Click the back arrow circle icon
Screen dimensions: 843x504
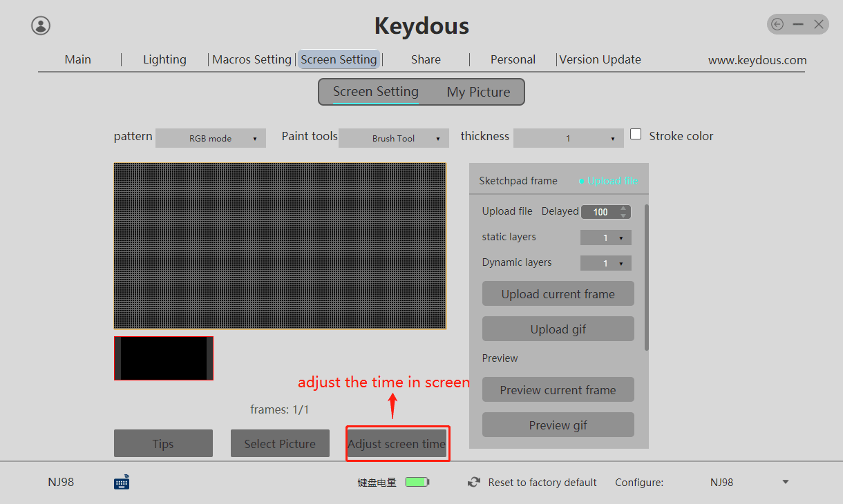(x=777, y=25)
